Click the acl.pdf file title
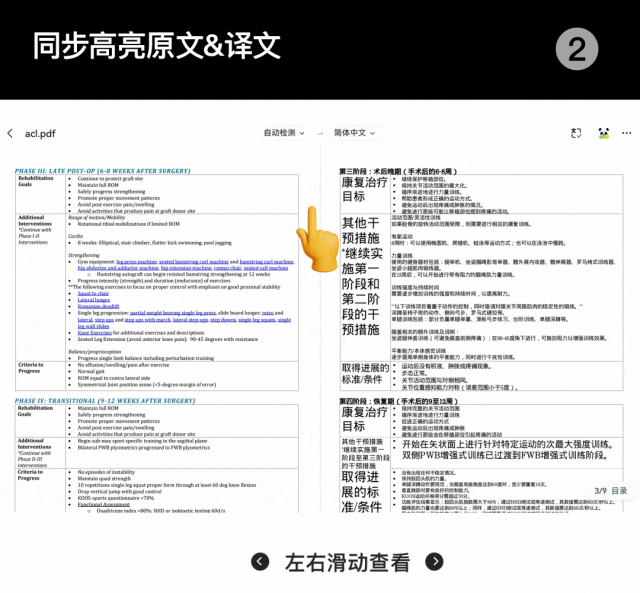The height and width of the screenshot is (593, 640). point(40,133)
